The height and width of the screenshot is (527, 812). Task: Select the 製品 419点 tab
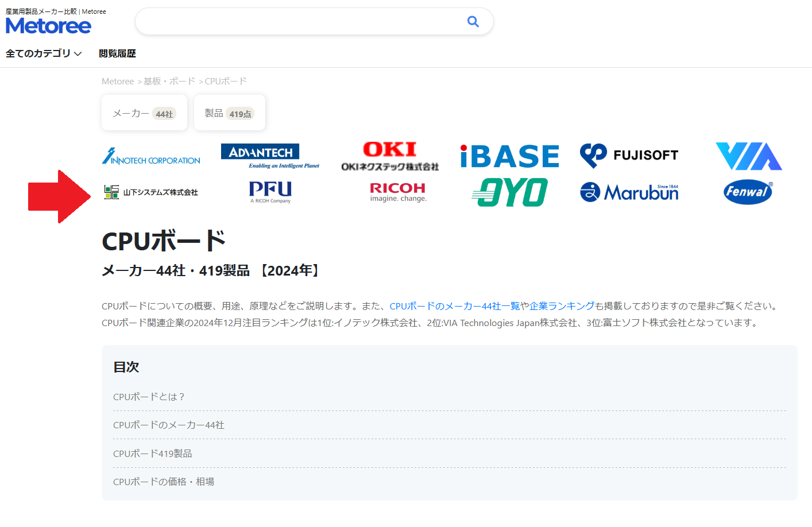[x=229, y=113]
